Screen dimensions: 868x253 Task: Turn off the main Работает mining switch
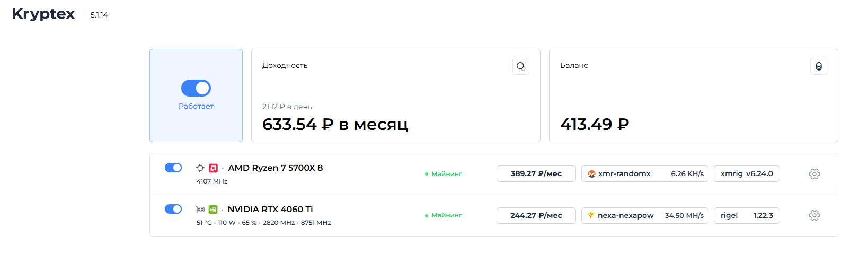click(x=196, y=88)
